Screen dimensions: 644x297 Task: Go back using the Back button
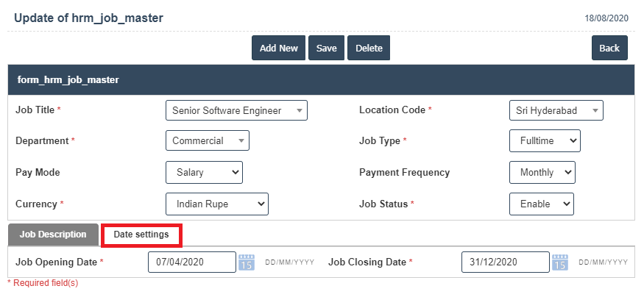pos(609,48)
